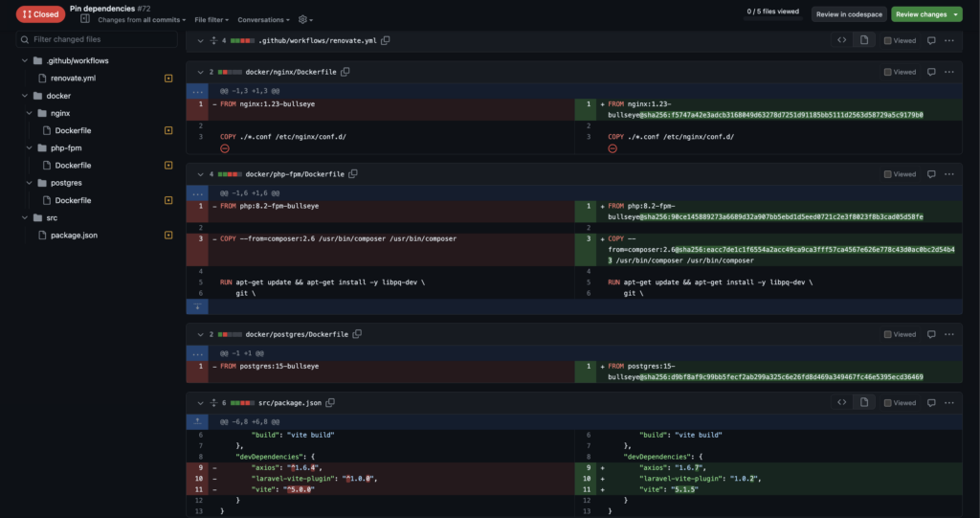
Task: Expand all lines in package.json
Action: click(213, 403)
